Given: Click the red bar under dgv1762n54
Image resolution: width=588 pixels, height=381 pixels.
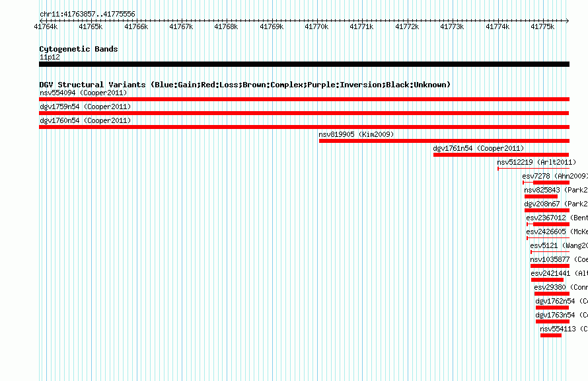Looking at the screenshot, I should (x=552, y=308).
